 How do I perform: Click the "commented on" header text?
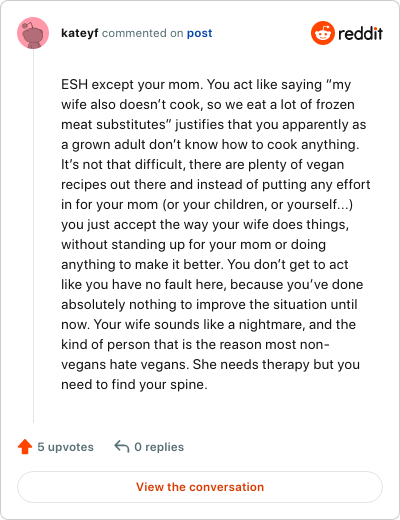pos(143,33)
